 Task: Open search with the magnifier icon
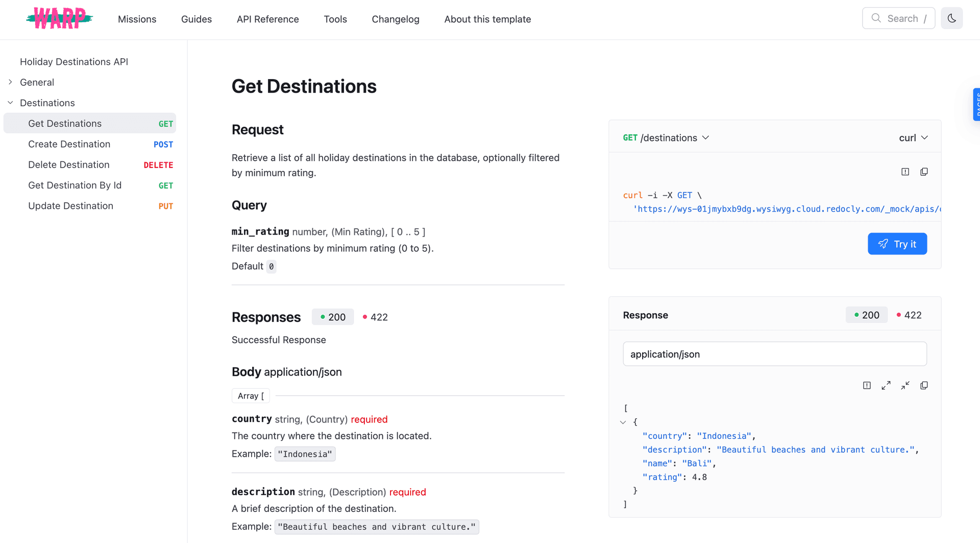[x=876, y=18]
